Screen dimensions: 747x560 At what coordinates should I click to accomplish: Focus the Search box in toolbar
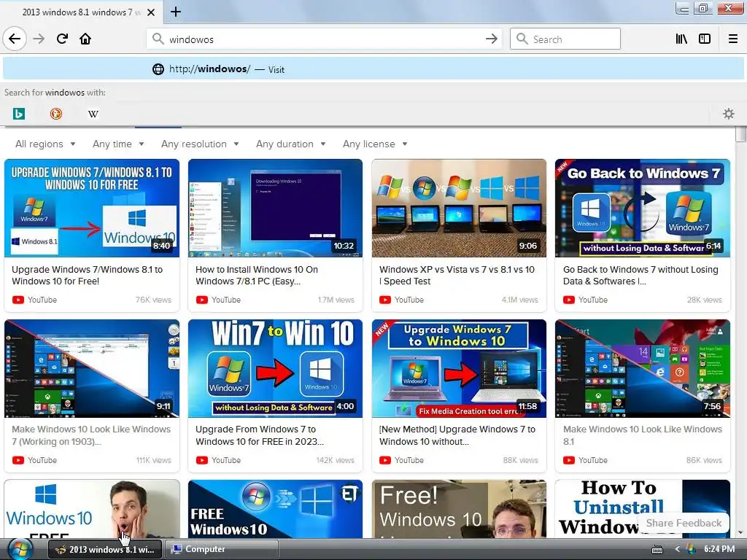[x=565, y=39]
